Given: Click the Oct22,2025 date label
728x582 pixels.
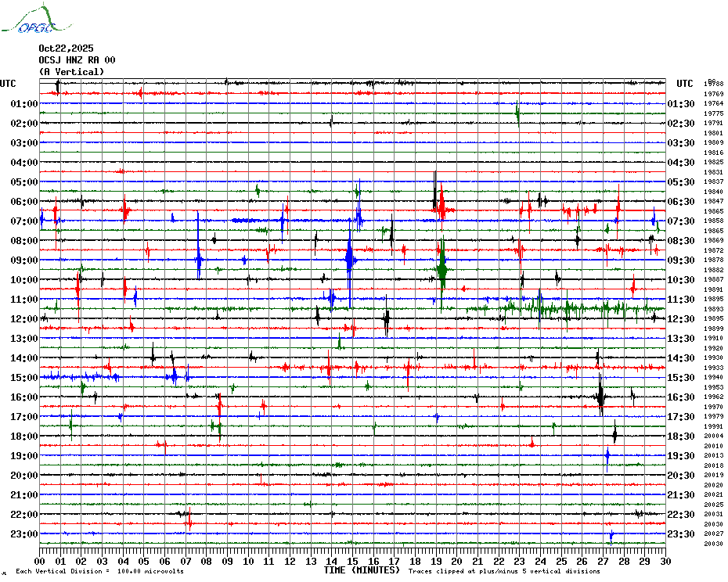Looking at the screenshot, I should click(66, 48).
